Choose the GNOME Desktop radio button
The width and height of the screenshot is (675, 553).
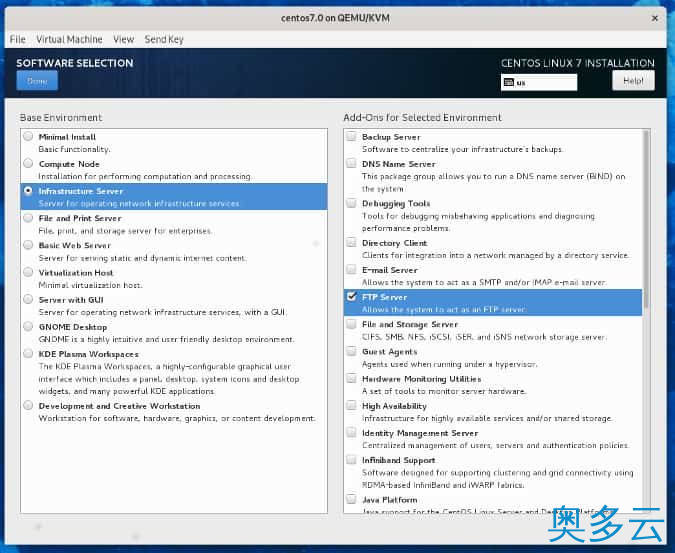(28, 326)
